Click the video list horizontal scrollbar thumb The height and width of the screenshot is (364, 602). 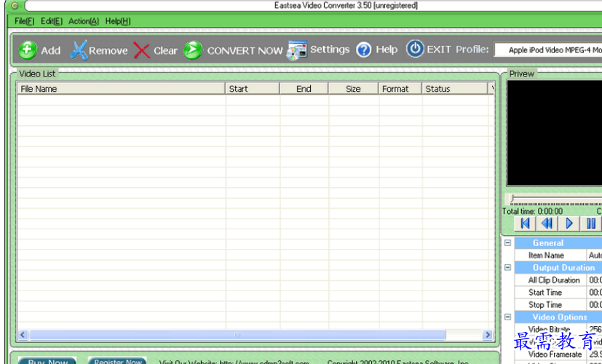pos(237,335)
